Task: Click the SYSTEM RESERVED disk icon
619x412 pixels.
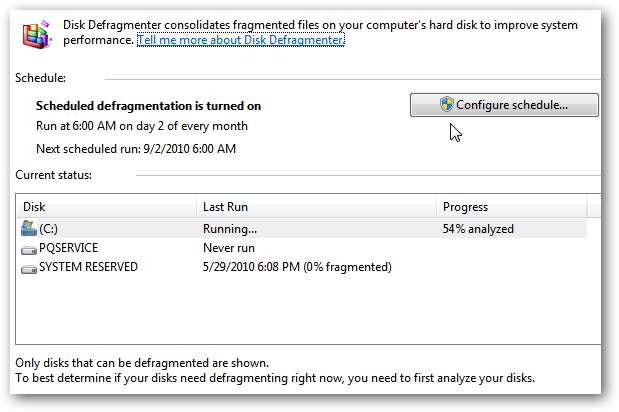Action: point(28,267)
